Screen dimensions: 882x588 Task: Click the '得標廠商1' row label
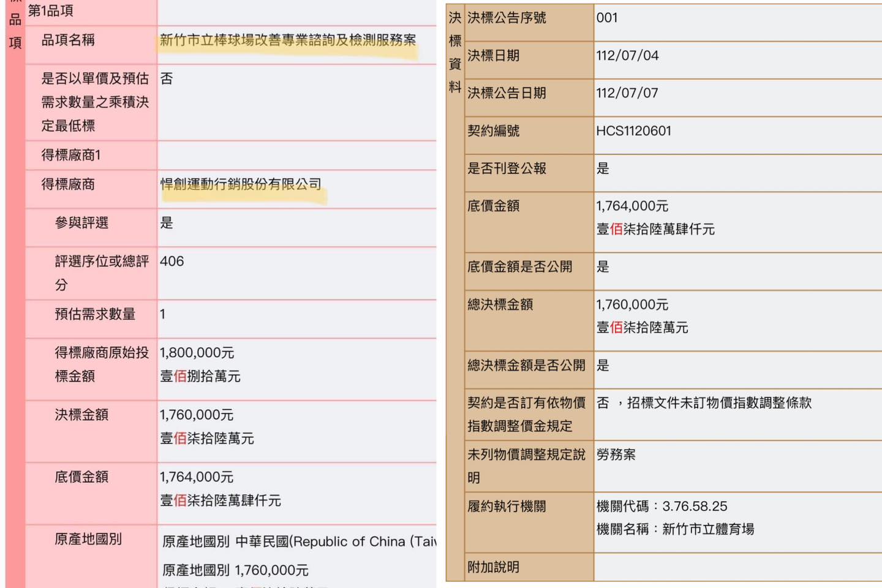point(71,155)
